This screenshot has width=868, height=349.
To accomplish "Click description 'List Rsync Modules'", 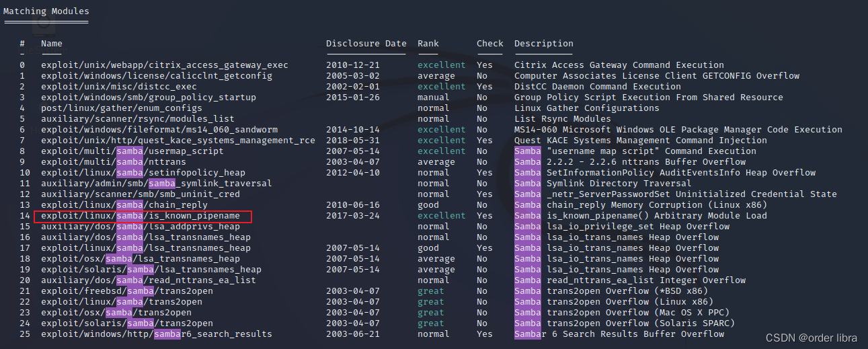I will click(x=563, y=119).
